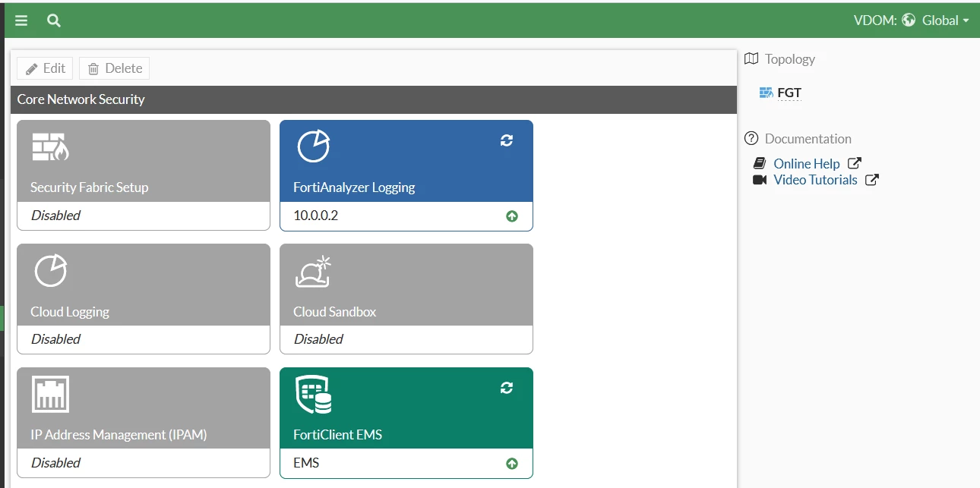Click Disabled status under IPAM card
The width and height of the screenshot is (980, 488).
55,463
